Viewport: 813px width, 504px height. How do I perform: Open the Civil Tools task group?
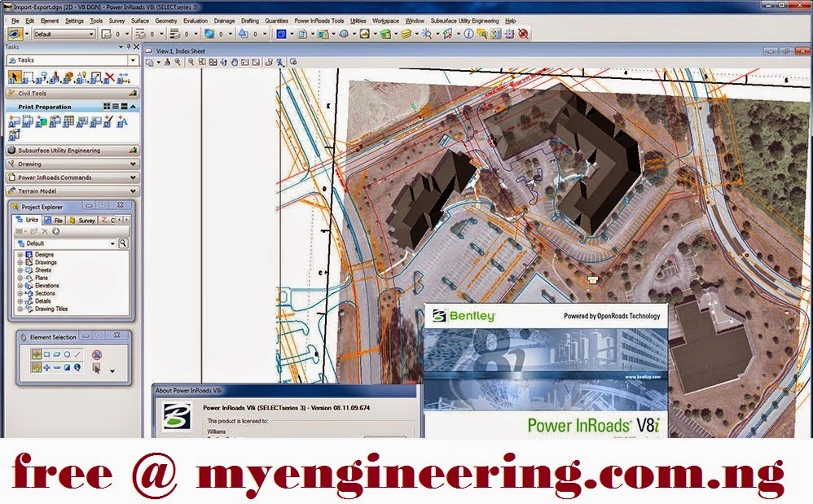[x=73, y=94]
